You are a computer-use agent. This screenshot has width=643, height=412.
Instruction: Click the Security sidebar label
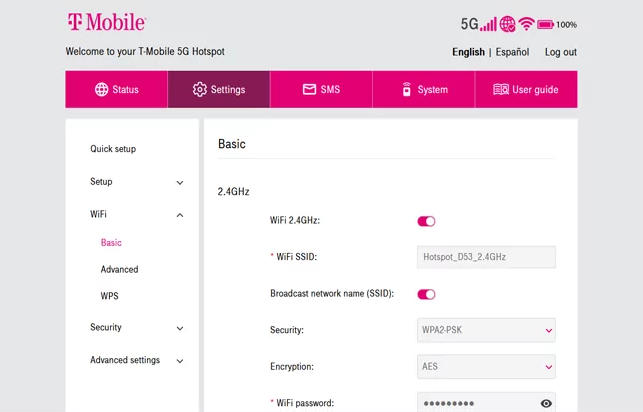pos(106,327)
